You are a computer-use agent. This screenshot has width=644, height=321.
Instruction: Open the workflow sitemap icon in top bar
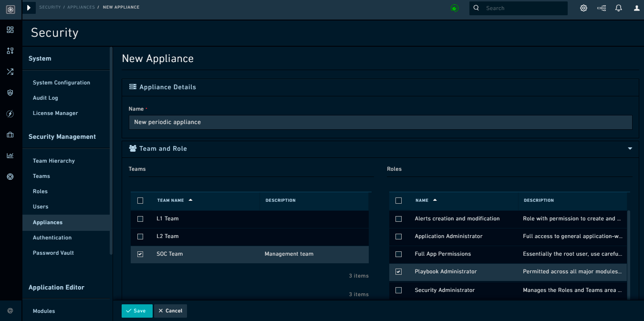point(601,8)
